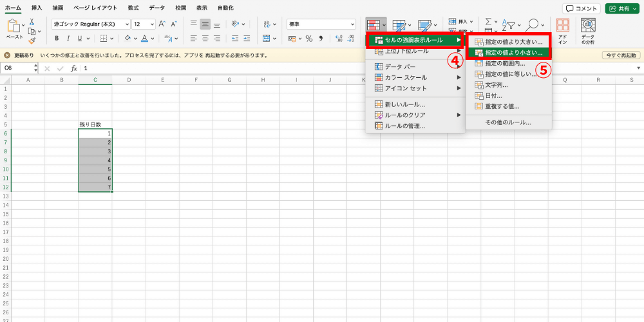Click the merge and center icon
Screen dimensions: 644x322
tap(267, 38)
